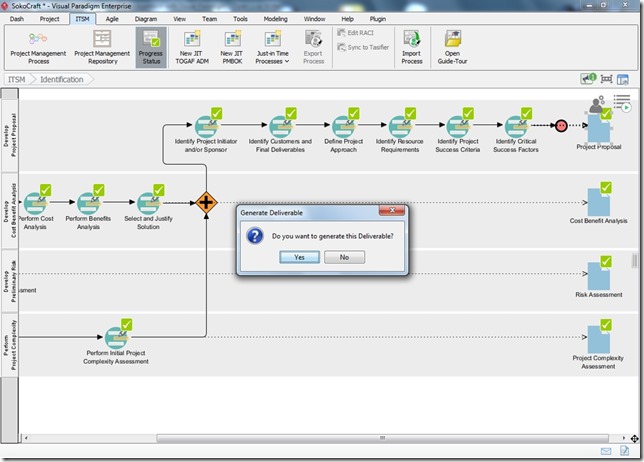Close the Generate Deliverable dialog
The image size is (644, 462).
click(392, 210)
